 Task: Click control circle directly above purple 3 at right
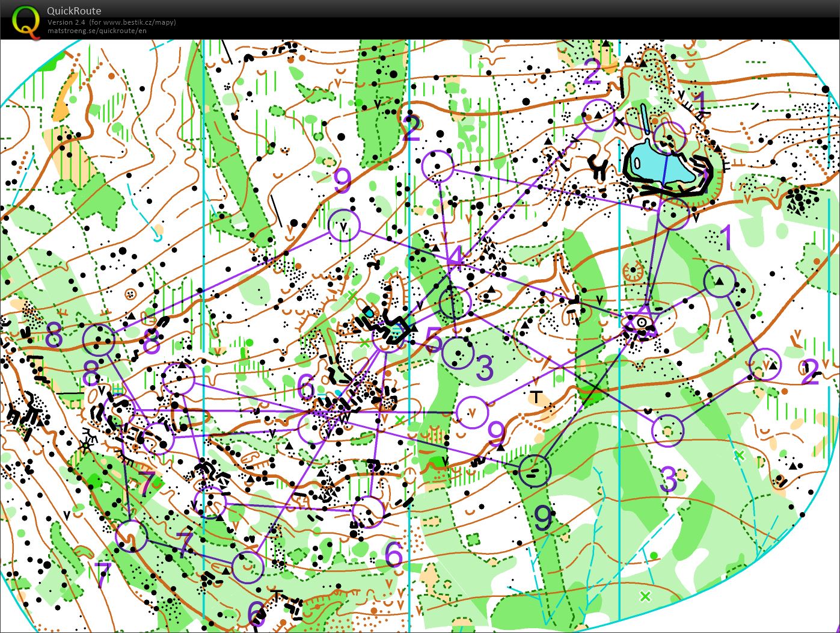tap(667, 431)
